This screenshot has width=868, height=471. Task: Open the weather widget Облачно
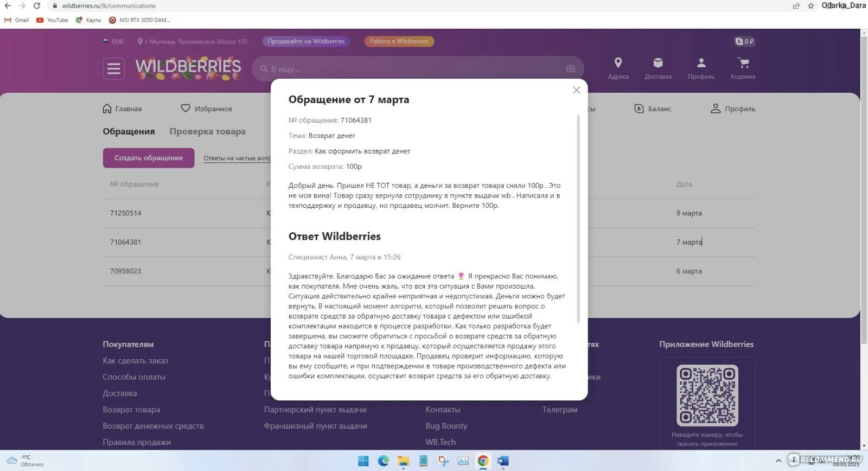25,461
